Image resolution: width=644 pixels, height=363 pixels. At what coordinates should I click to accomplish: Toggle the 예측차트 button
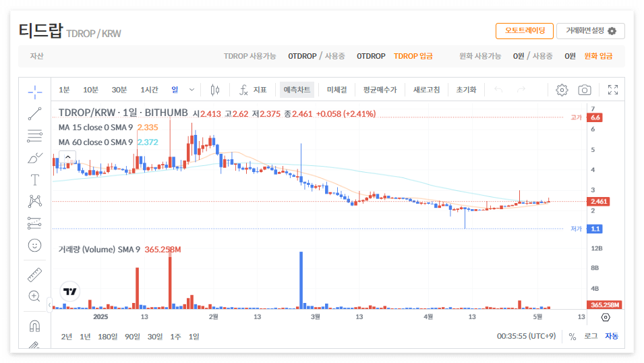coord(297,90)
